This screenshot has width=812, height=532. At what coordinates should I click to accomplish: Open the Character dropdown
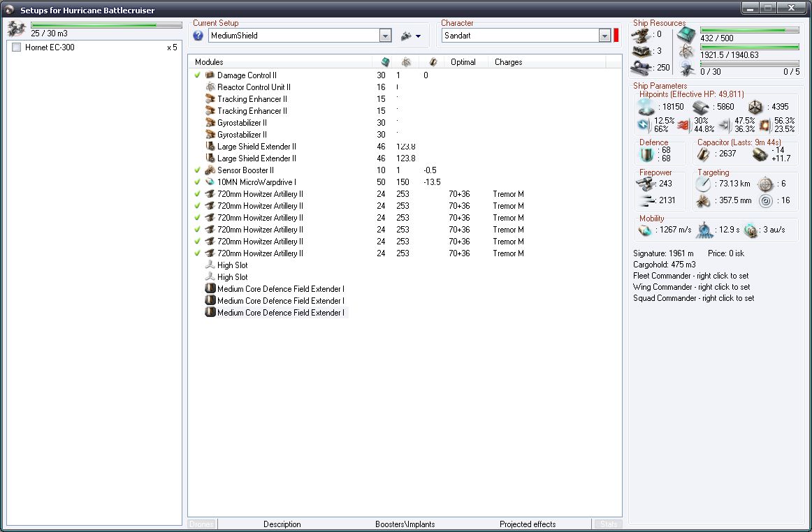(x=604, y=36)
